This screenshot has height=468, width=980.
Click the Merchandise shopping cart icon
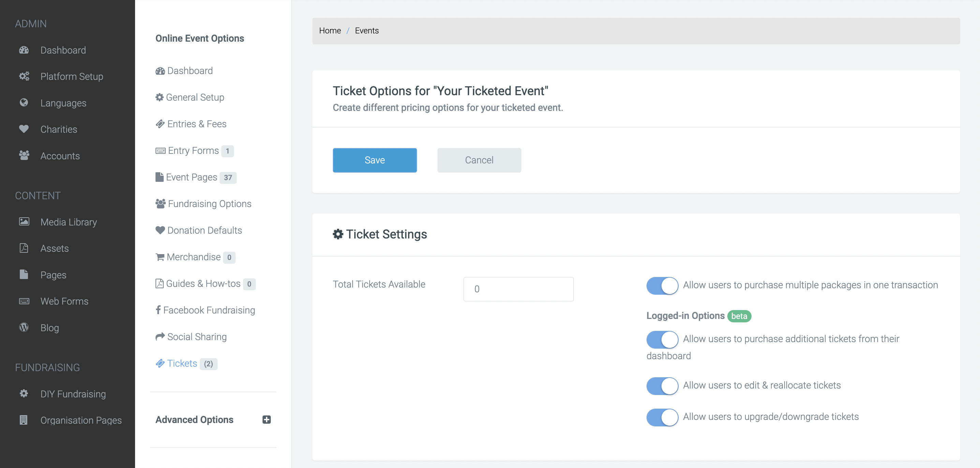(160, 257)
